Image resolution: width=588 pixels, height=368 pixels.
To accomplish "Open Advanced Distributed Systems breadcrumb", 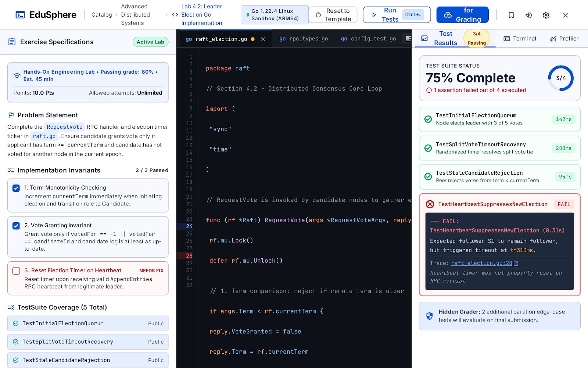I will pyautogui.click(x=135, y=15).
